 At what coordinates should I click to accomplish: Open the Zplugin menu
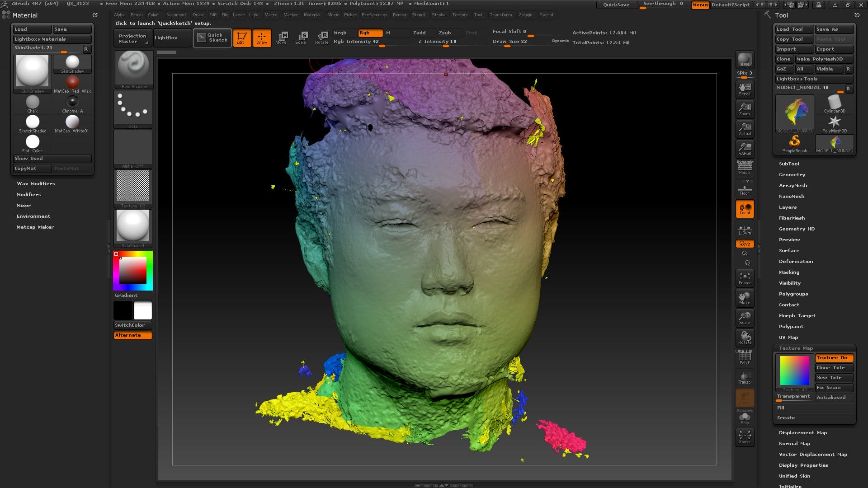point(525,14)
